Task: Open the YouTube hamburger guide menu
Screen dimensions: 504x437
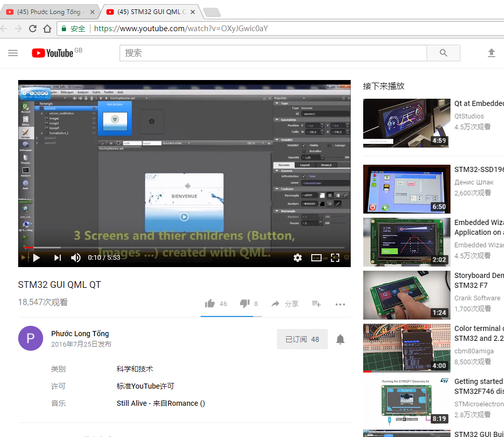Action: pos(13,53)
